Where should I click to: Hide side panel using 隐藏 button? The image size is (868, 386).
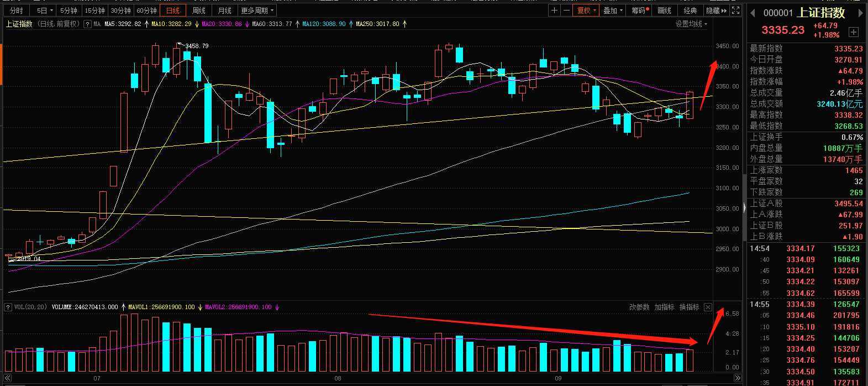716,11
